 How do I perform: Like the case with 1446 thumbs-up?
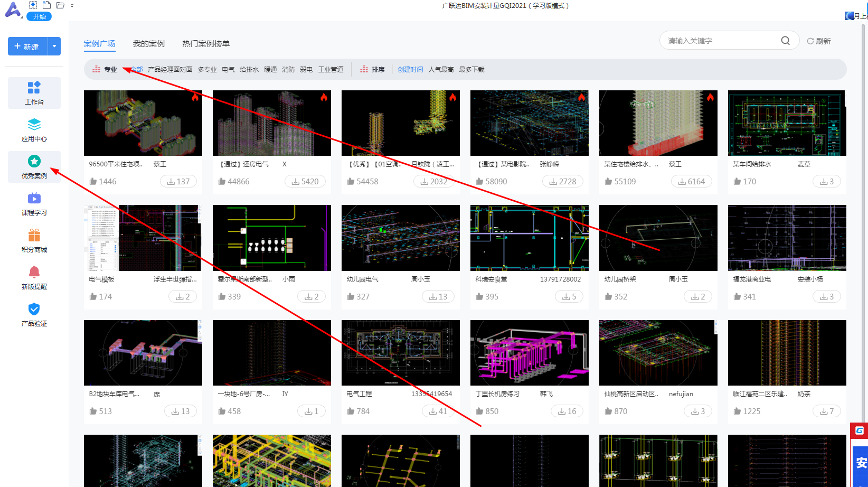(93, 182)
